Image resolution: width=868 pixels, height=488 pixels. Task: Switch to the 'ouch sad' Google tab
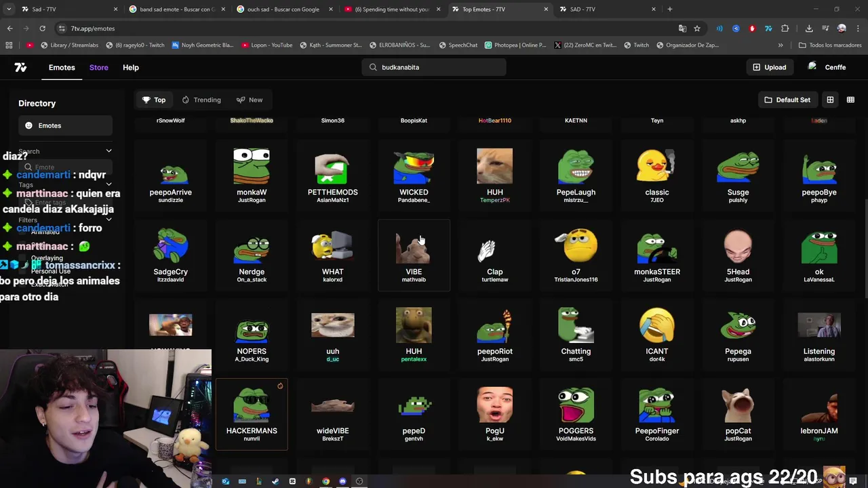pyautogui.click(x=283, y=9)
